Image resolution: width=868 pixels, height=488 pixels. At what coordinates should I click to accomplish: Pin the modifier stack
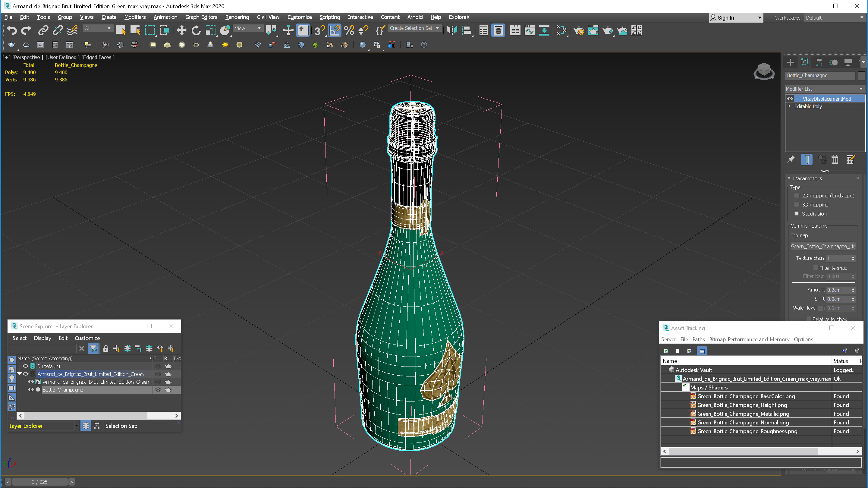(x=791, y=159)
